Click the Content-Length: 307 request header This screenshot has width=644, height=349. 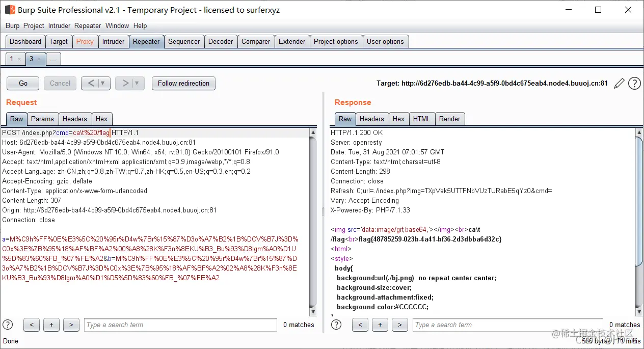(x=32, y=200)
